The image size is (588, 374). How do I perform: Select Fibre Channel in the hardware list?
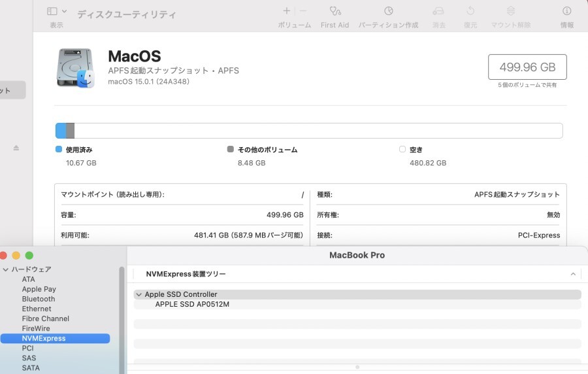(x=46, y=318)
